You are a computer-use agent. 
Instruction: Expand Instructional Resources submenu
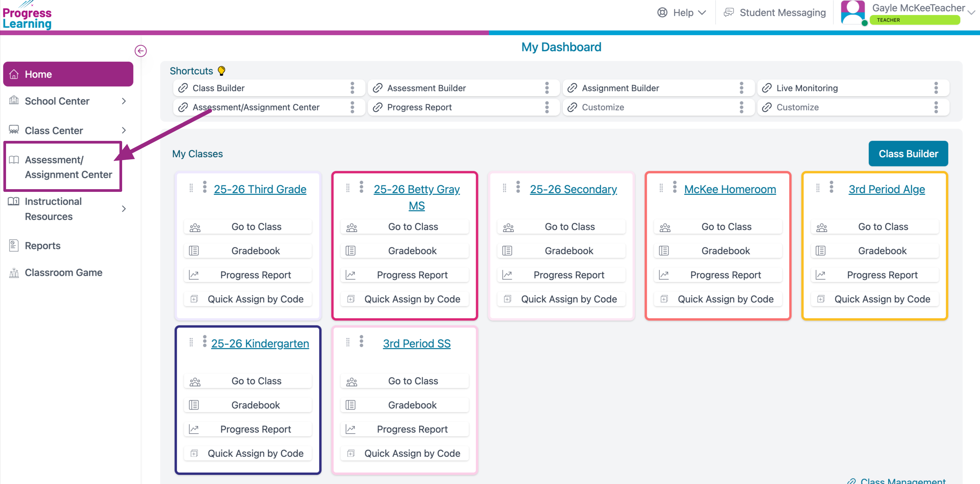(124, 209)
